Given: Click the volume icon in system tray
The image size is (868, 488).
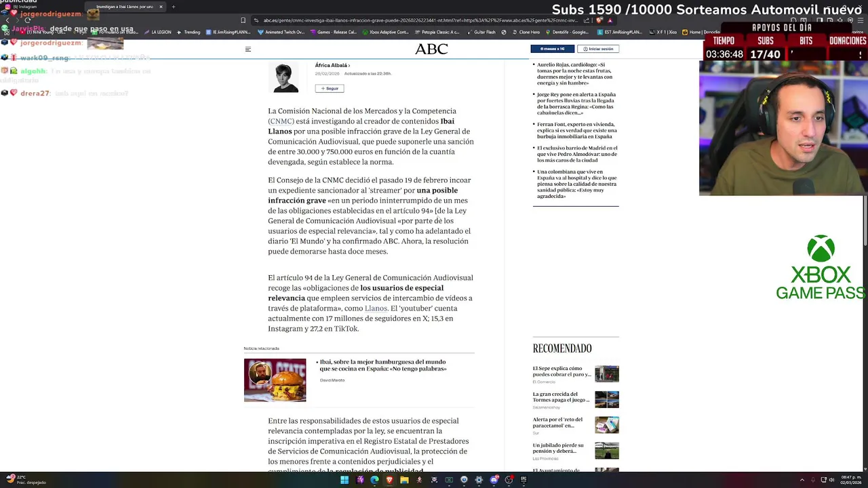Looking at the screenshot, I should point(832,480).
